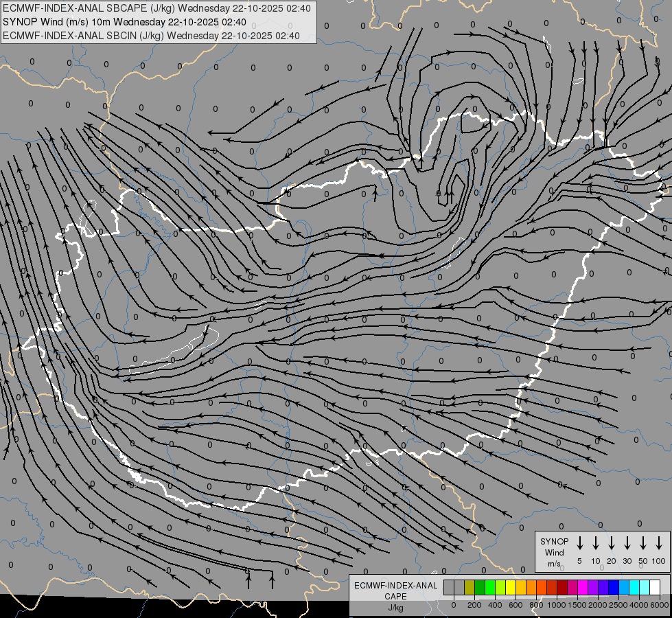Click the 5 m/s wind arrow in legend
Viewport: 672px width, 618px height.
pyautogui.click(x=579, y=543)
